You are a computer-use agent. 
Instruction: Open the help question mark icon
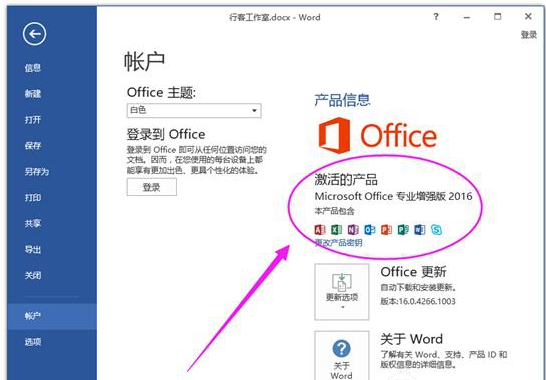click(436, 16)
